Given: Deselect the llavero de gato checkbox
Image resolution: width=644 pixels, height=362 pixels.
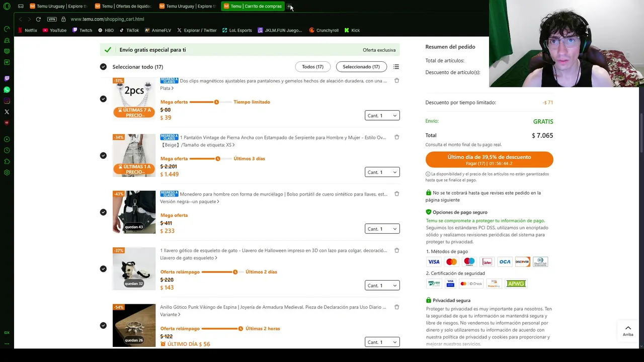Looking at the screenshot, I should pyautogui.click(x=103, y=268).
